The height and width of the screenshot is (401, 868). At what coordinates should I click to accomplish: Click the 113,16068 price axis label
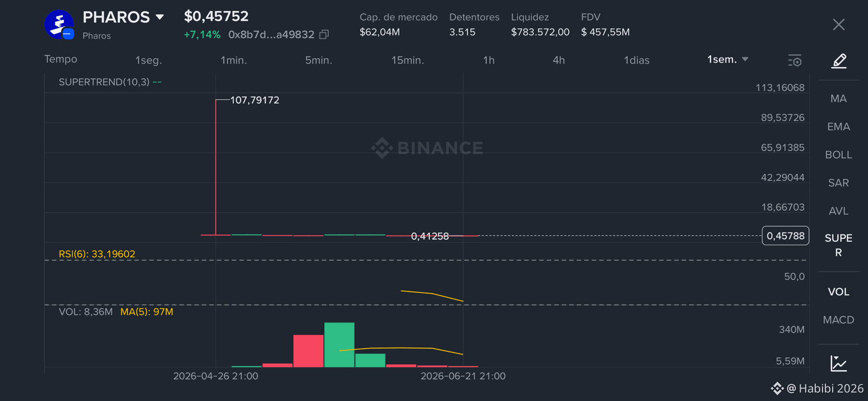pos(780,88)
